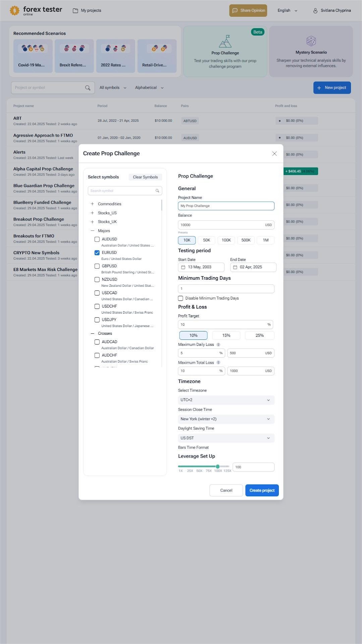Click the End Date calendar icon

coord(235,267)
